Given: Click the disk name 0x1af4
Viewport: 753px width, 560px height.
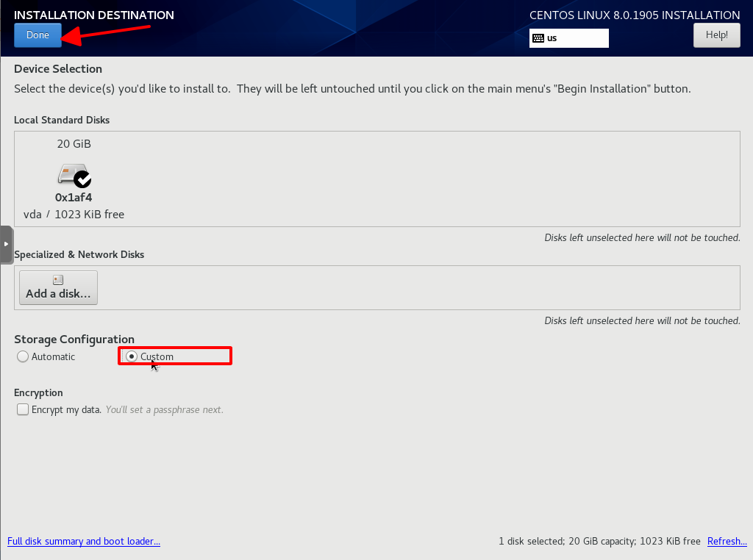Looking at the screenshot, I should (74, 197).
